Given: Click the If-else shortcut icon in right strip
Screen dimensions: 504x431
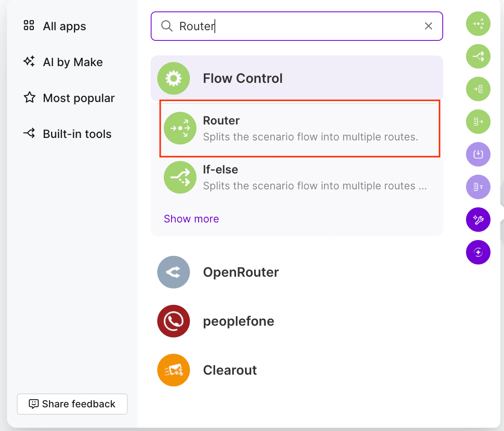Looking at the screenshot, I should coord(478,56).
